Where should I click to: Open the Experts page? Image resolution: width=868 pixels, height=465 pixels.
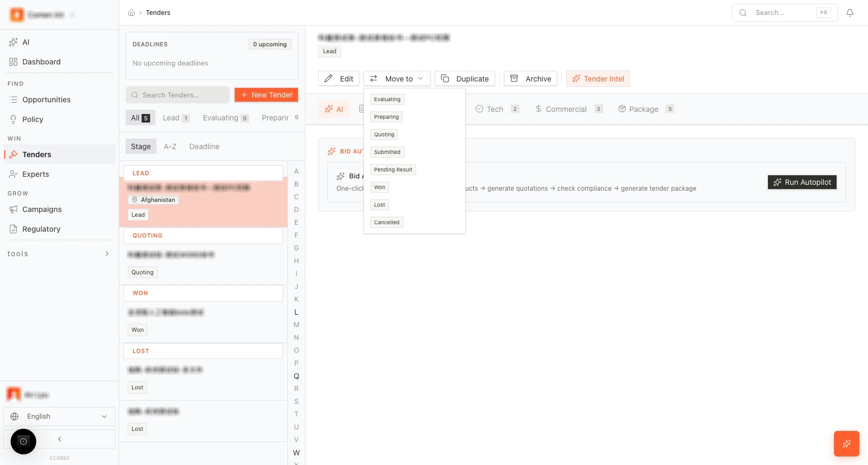[59, 174]
